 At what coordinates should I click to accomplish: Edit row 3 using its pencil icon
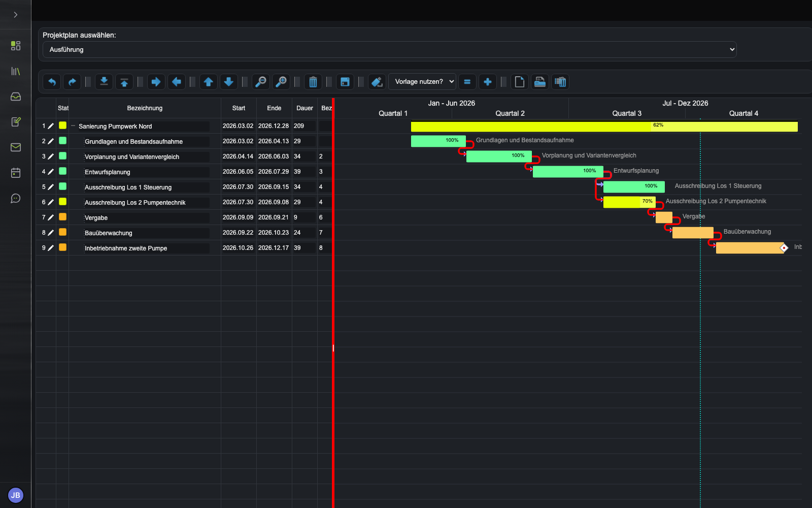pos(51,156)
